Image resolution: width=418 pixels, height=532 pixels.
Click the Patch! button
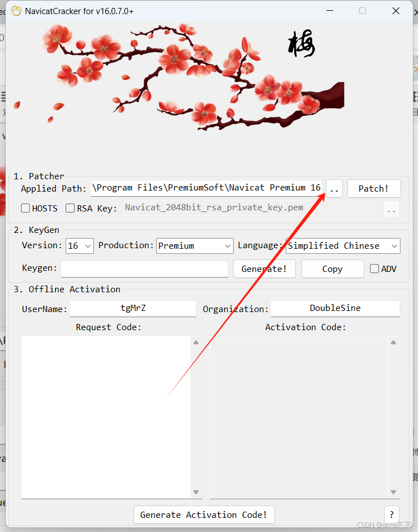click(374, 189)
